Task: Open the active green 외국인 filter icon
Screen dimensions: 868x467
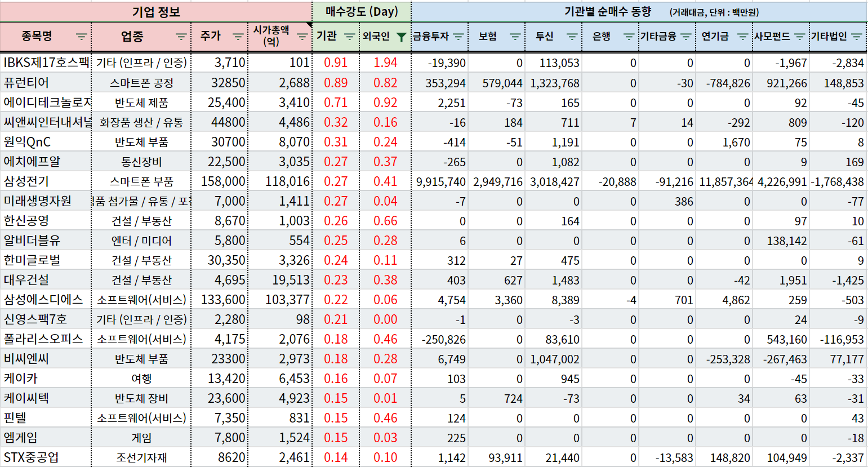Action: (x=401, y=37)
